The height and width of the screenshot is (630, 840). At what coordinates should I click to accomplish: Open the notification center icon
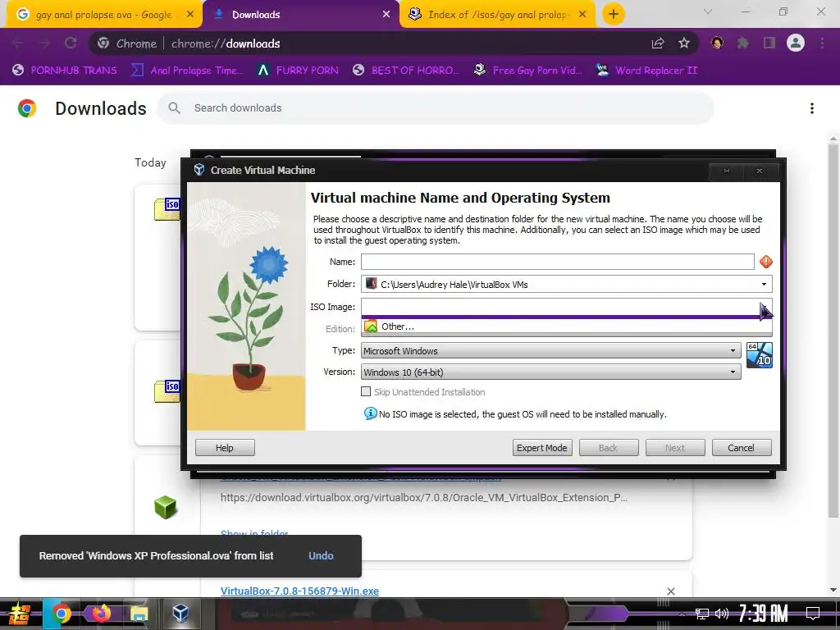coord(813,613)
